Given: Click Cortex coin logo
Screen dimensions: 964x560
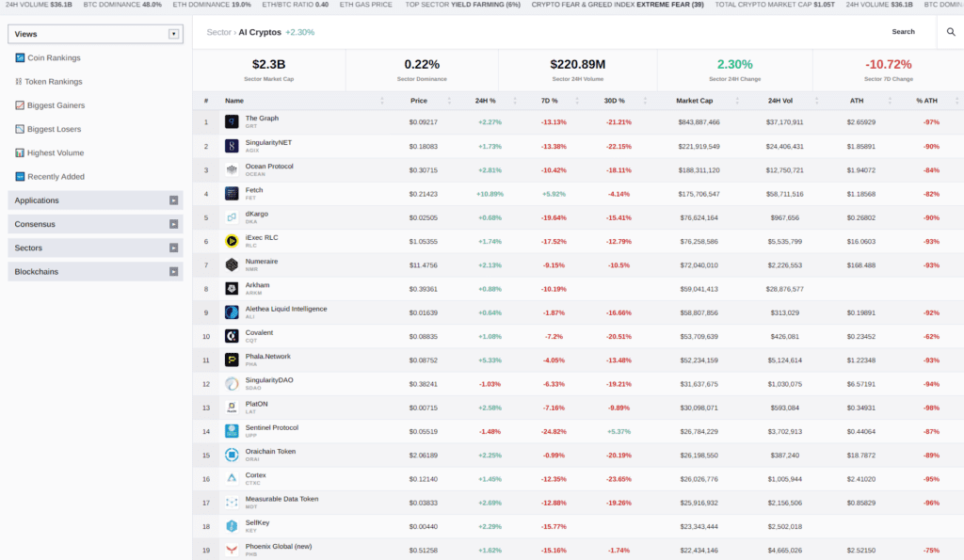Looking at the screenshot, I should click(232, 478).
